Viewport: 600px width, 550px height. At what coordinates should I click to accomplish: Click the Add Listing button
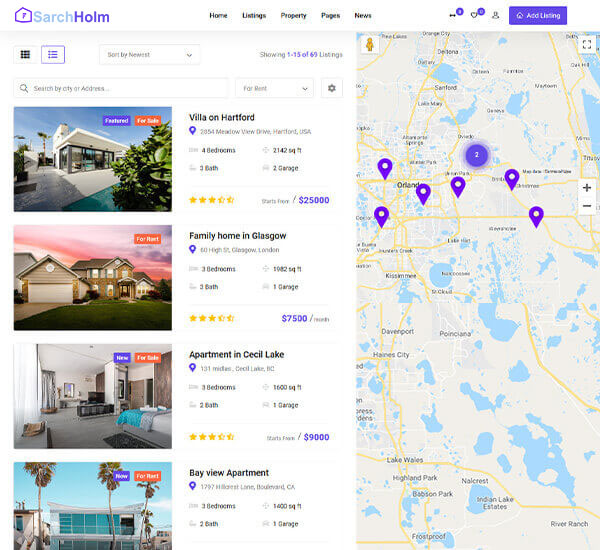[x=538, y=16]
